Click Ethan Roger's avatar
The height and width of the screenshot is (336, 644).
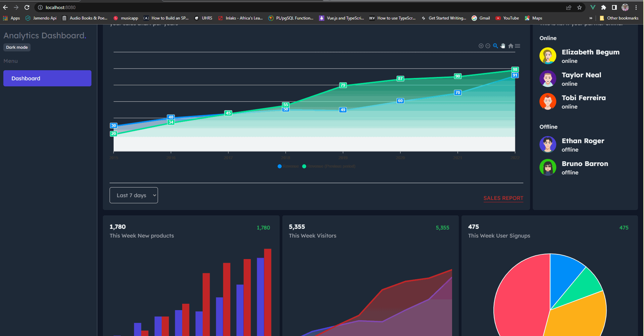tap(548, 144)
